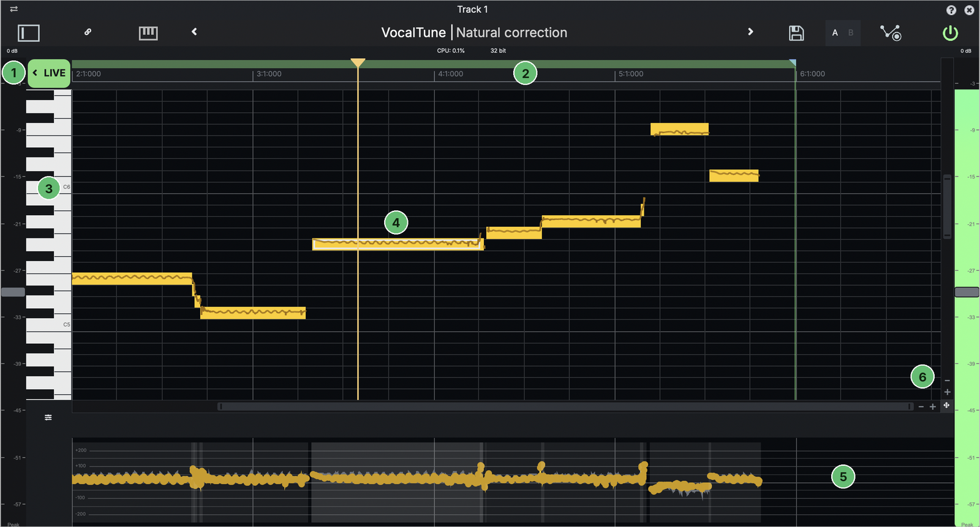Switch to LIVE mode

click(x=49, y=73)
